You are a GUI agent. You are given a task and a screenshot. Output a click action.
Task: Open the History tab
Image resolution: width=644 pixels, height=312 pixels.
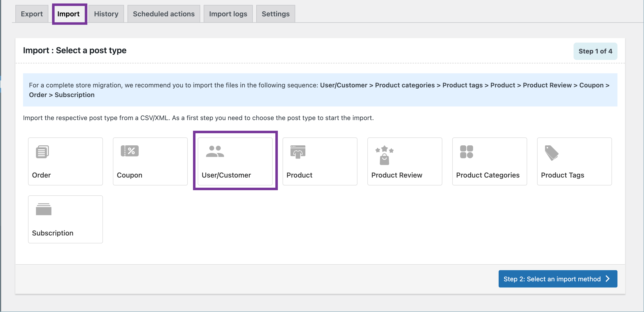(106, 14)
